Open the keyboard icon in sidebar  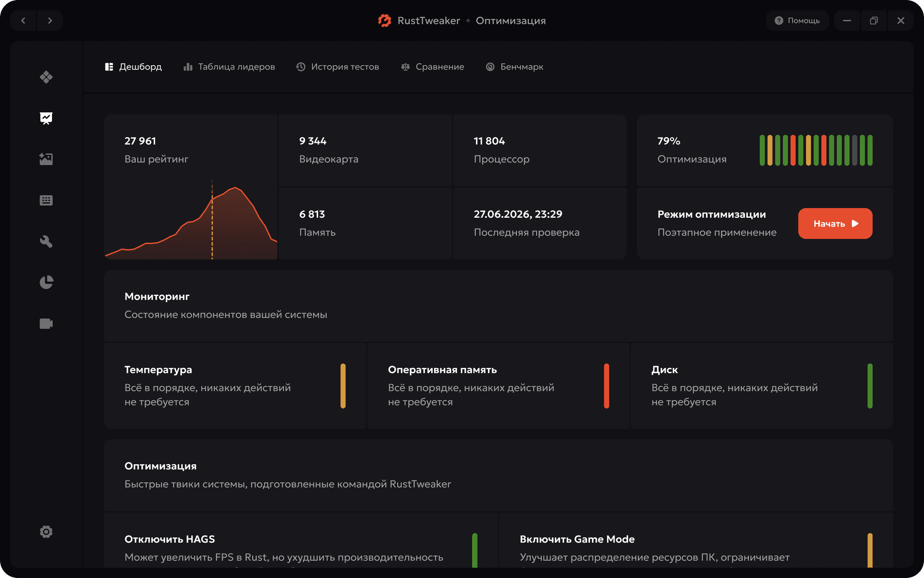[46, 200]
